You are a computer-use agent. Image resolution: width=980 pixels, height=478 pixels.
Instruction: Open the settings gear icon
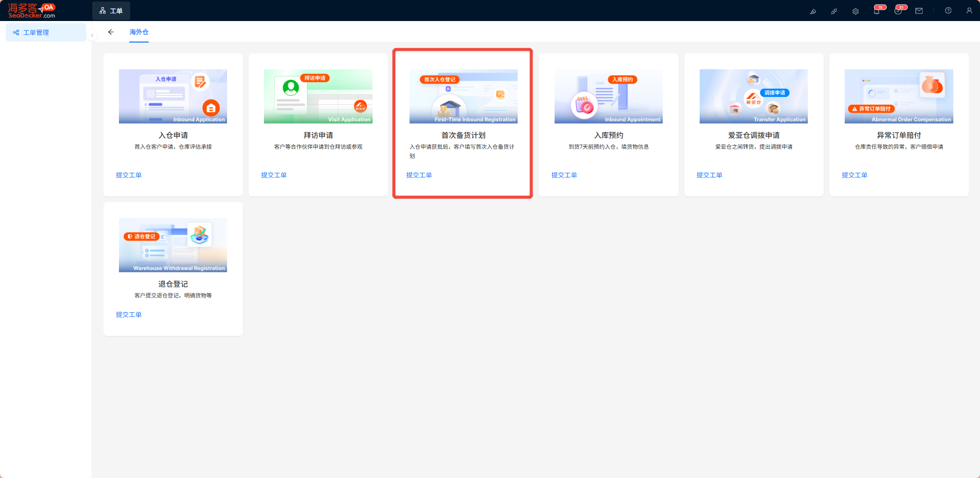coord(855,11)
